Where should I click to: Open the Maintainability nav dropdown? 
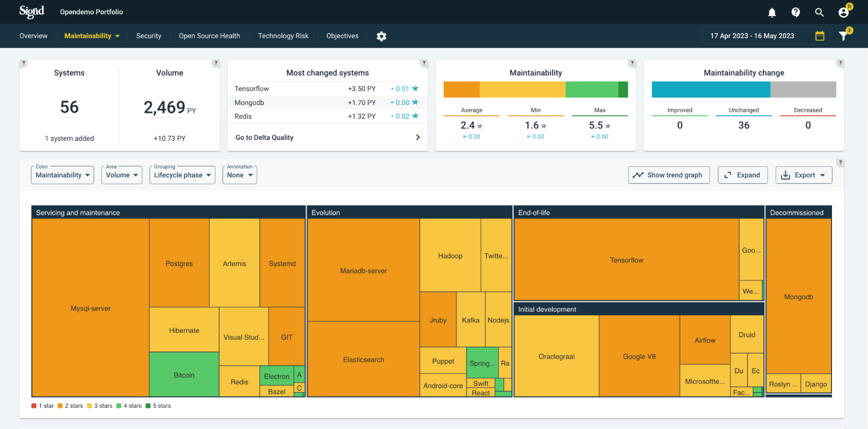[92, 36]
